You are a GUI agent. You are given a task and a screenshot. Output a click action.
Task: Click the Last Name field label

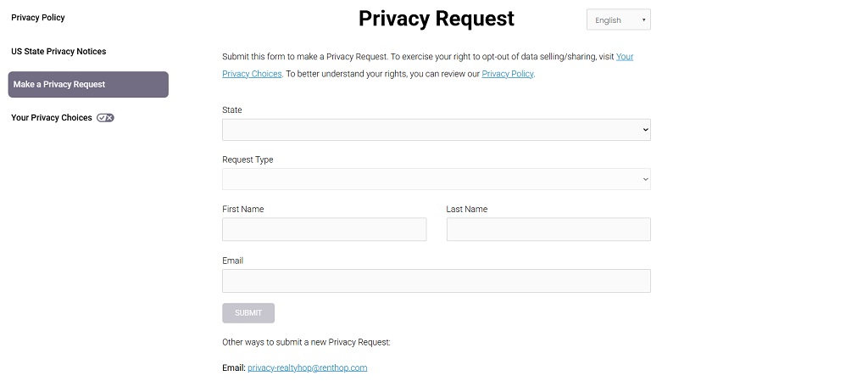[x=467, y=209]
